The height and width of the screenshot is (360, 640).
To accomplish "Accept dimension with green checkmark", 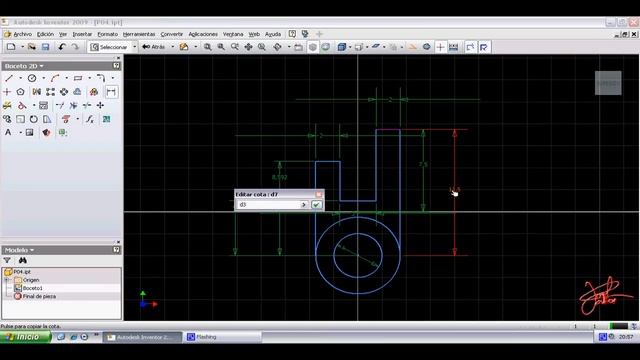I will pos(316,204).
